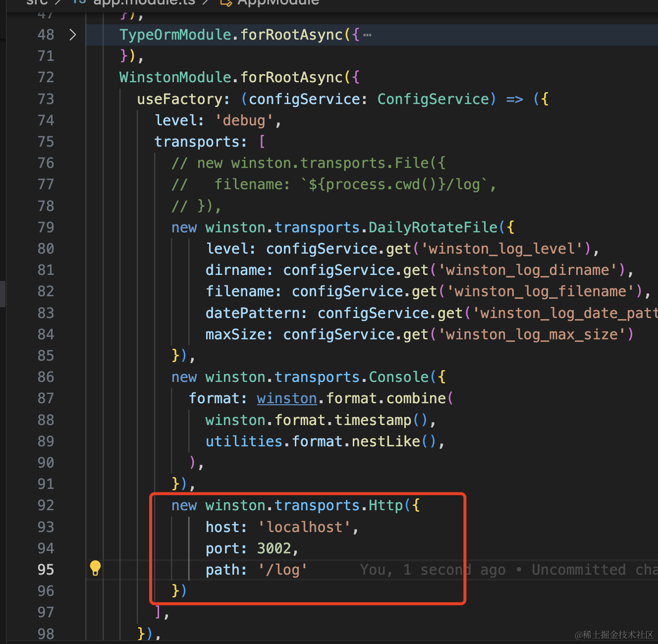
Task: Click the WinstonModule identifier on line 72
Action: tap(175, 77)
